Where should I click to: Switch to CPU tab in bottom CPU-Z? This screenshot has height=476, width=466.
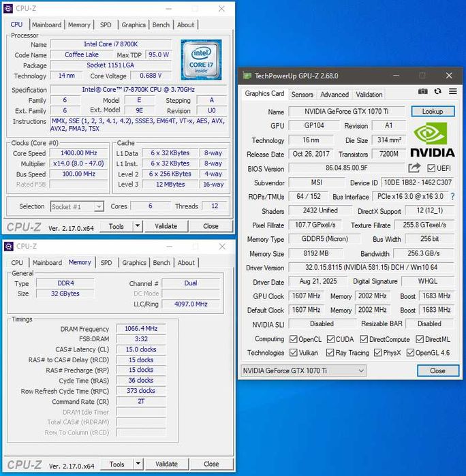(x=17, y=263)
